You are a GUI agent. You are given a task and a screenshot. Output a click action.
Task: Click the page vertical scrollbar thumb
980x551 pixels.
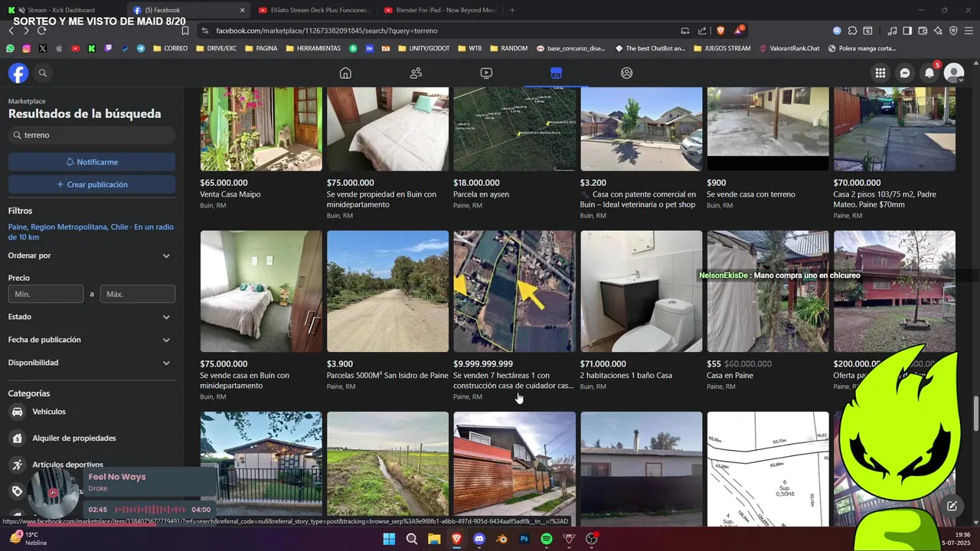[975, 414]
